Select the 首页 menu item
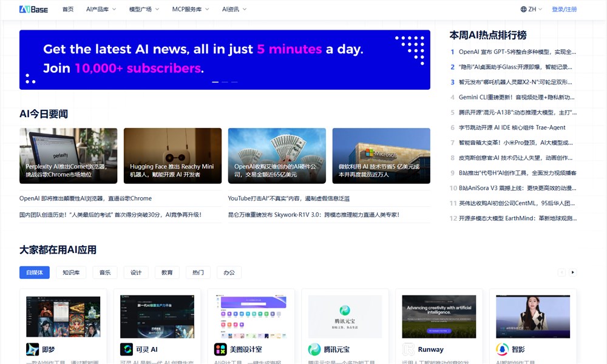Screen dimensions: 607x364 pos(67,9)
